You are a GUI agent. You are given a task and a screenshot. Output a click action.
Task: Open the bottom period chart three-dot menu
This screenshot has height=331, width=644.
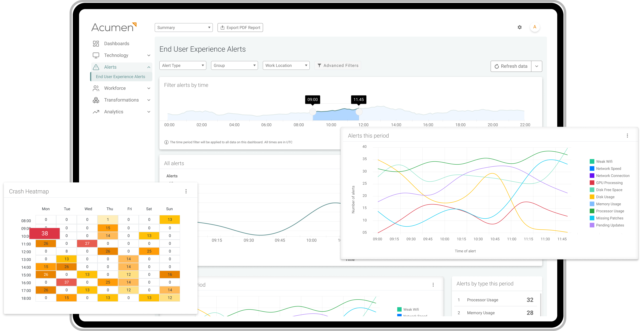(x=433, y=285)
